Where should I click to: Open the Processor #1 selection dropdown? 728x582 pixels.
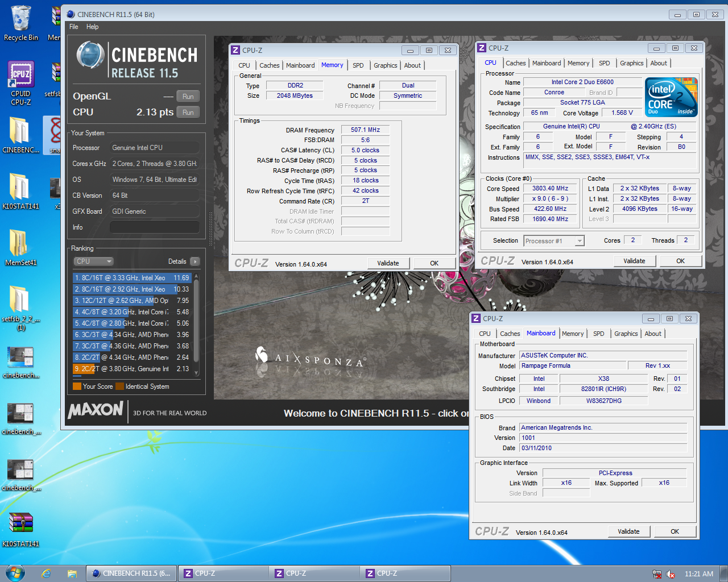[x=554, y=241]
